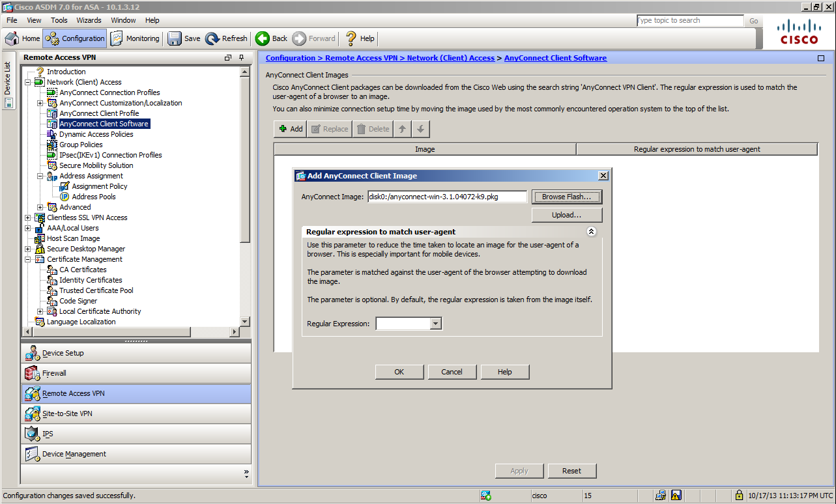Select Dynamic Access Policies in tree

click(96, 134)
